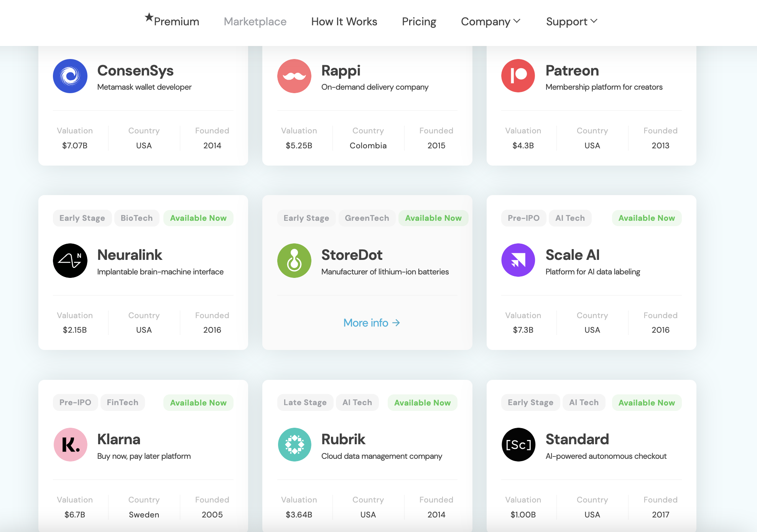Viewport: 757px width, 532px height.
Task: Click the Patreon red logo
Action: [x=518, y=76]
